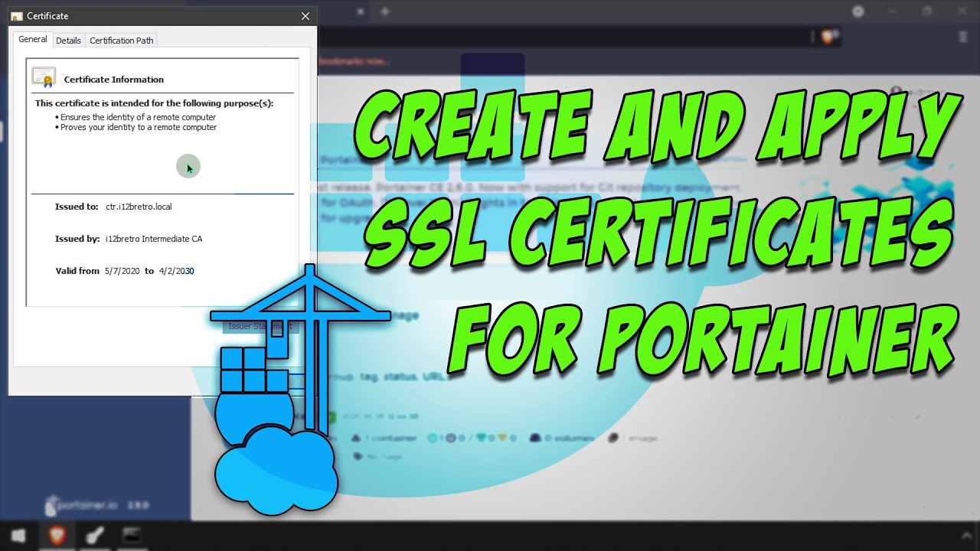Select the General tab
Screen dimensions: 980x551
click(33, 39)
